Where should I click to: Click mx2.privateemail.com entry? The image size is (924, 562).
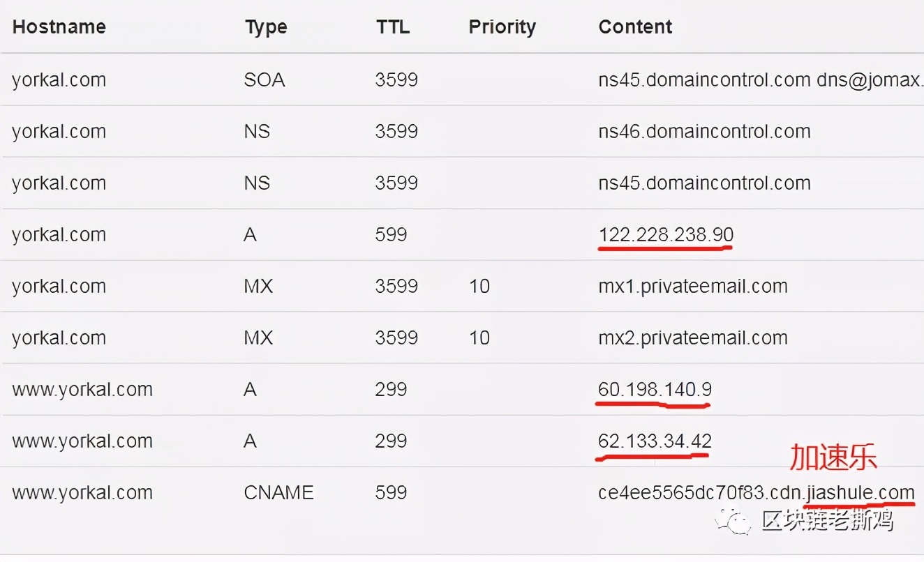tap(693, 338)
